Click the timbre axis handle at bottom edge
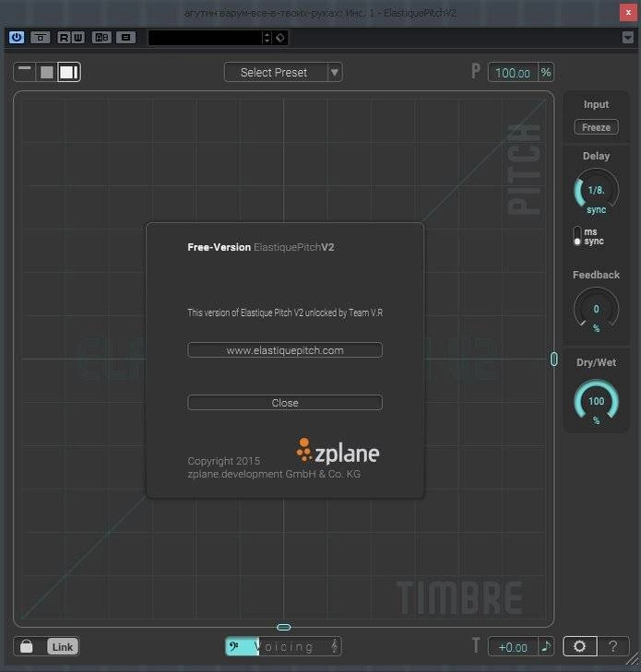Image resolution: width=641 pixels, height=672 pixels. click(x=283, y=627)
